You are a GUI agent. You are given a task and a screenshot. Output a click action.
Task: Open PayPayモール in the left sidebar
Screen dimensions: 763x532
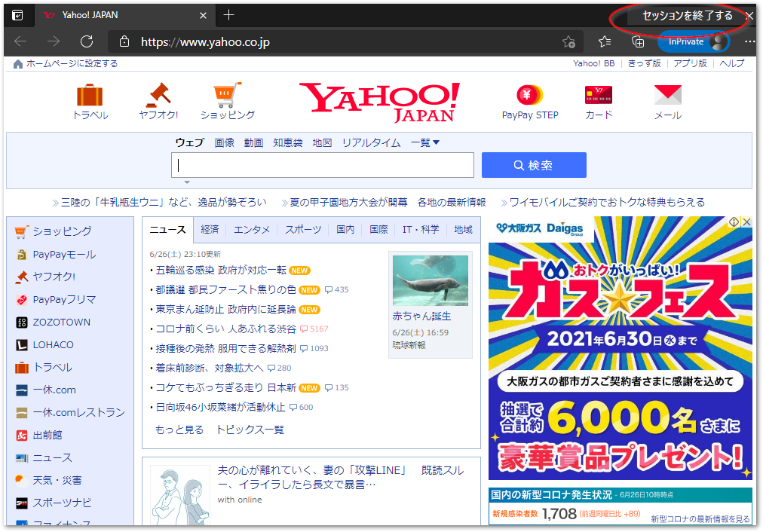tap(64, 255)
